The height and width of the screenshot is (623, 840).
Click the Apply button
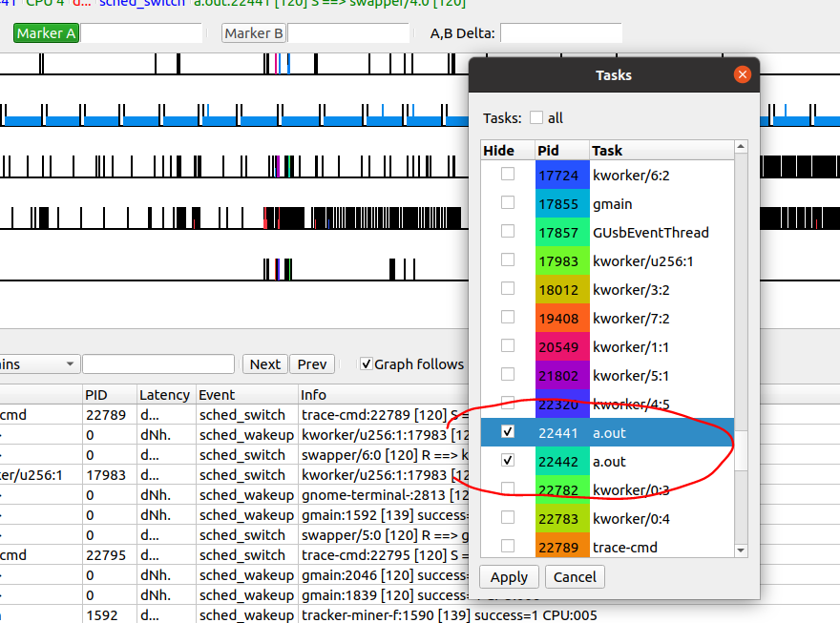coord(509,577)
